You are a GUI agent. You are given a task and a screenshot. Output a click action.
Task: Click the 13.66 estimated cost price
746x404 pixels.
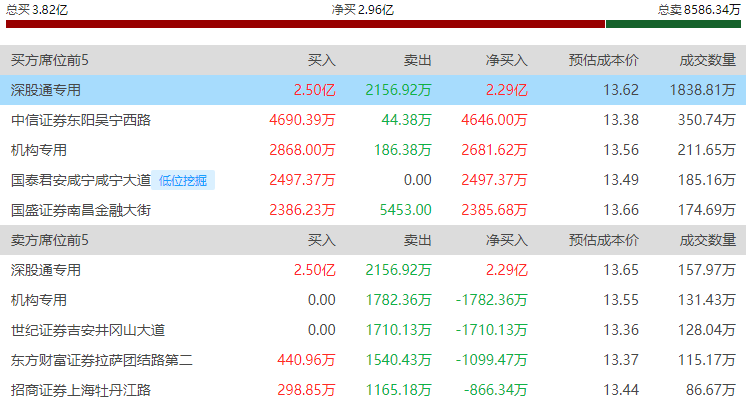coord(621,210)
